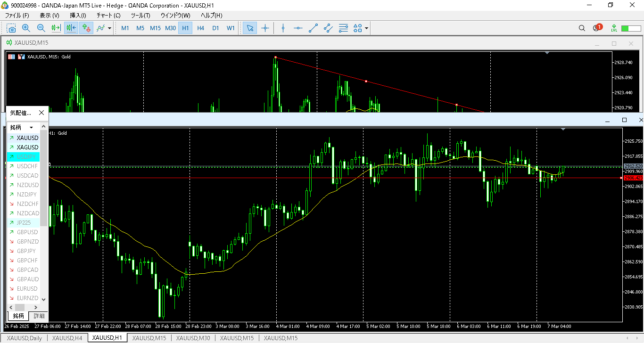Viewport: 644px width, 343px height.
Task: Select the H1 timeframe button
Action: point(185,28)
